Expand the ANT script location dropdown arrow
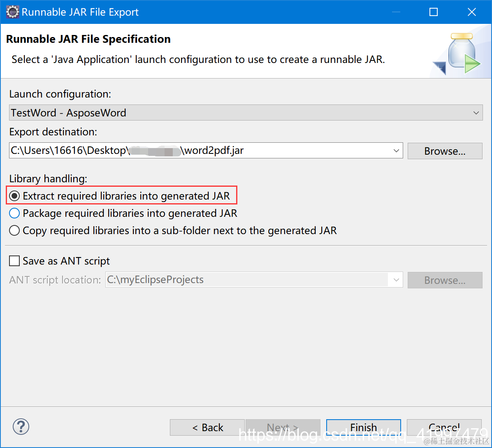492x448 pixels. point(396,280)
